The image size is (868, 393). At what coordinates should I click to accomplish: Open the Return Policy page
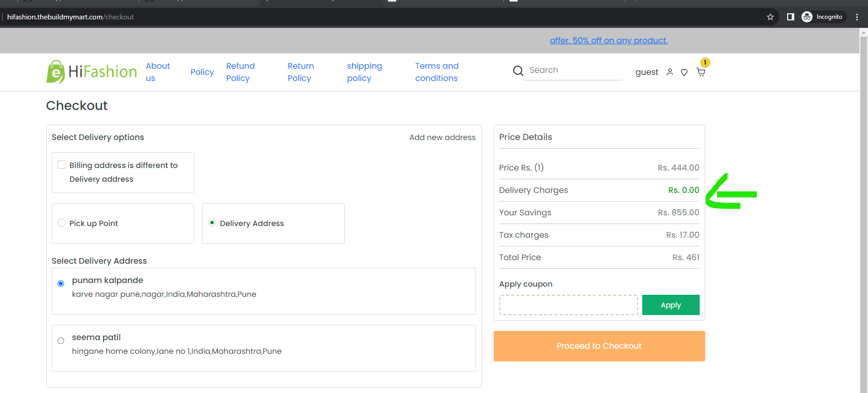point(301,72)
